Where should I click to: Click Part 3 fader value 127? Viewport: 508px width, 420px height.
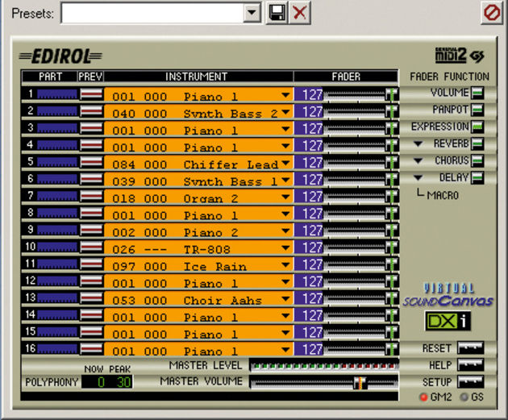pos(312,128)
